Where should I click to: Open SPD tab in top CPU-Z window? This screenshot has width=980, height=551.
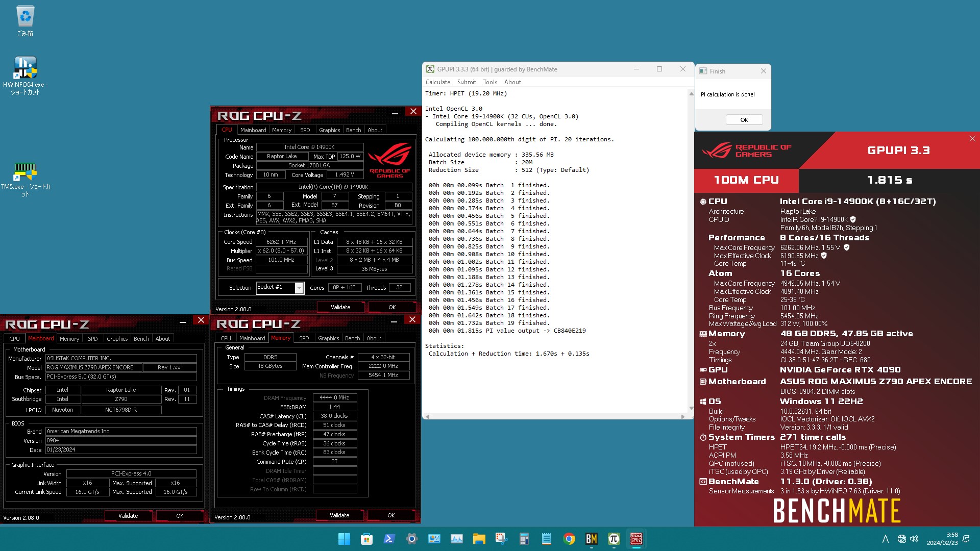tap(305, 130)
